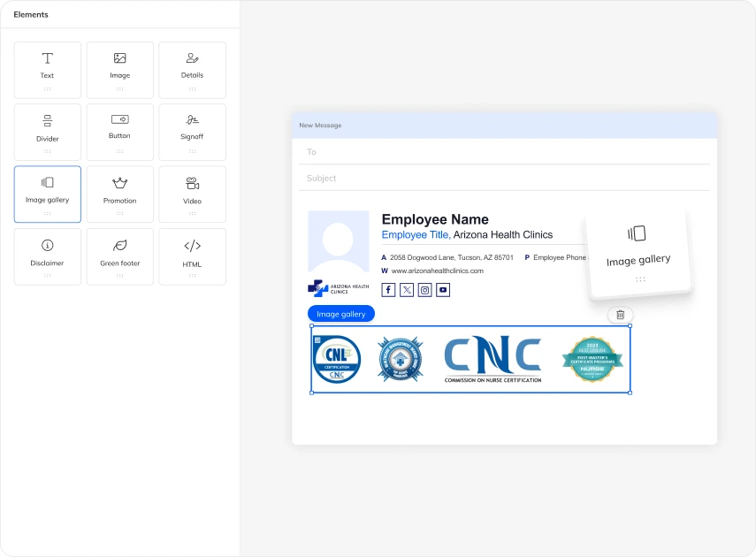Click the blue Image gallery label button
Screen dimensions: 756x557
click(341, 314)
